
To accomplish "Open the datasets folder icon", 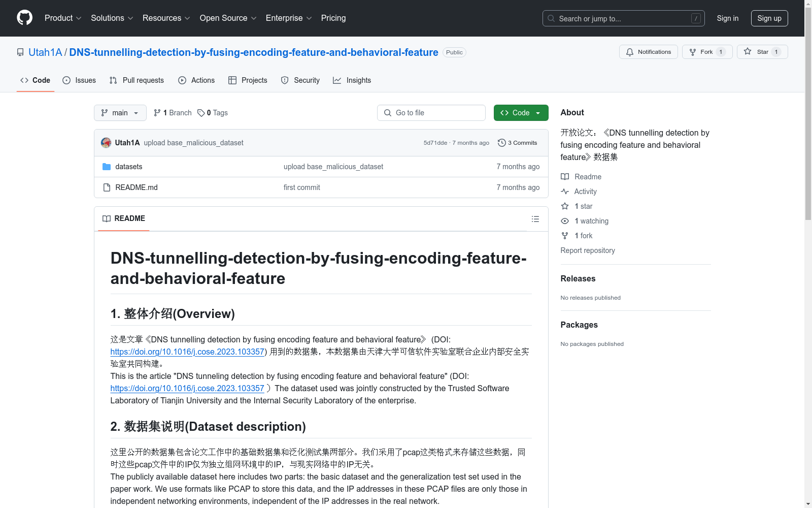I will (x=107, y=166).
